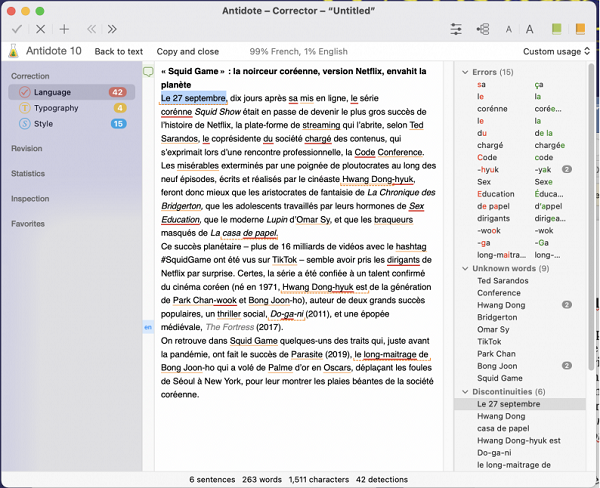Click the checkmark approve correction icon
The height and width of the screenshot is (488, 600).
(x=17, y=30)
